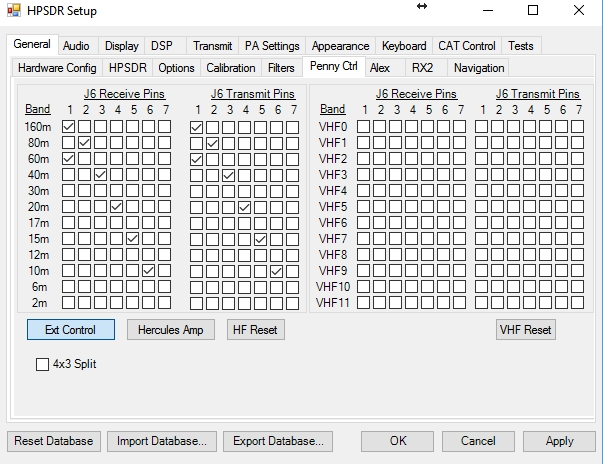Viewport: 603px width, 464px height.
Task: Go to the Calibration sub-tab
Action: (x=231, y=68)
